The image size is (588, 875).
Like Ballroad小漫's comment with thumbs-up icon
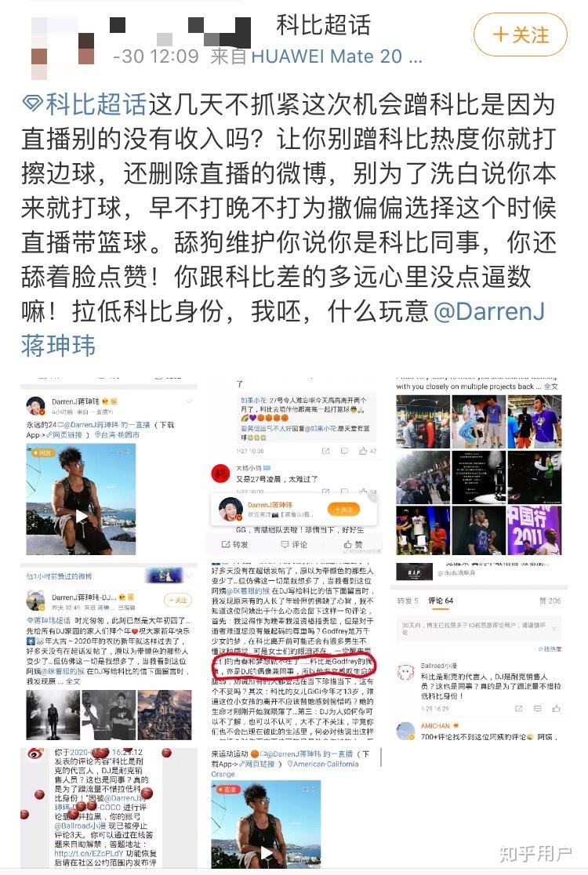click(556, 708)
